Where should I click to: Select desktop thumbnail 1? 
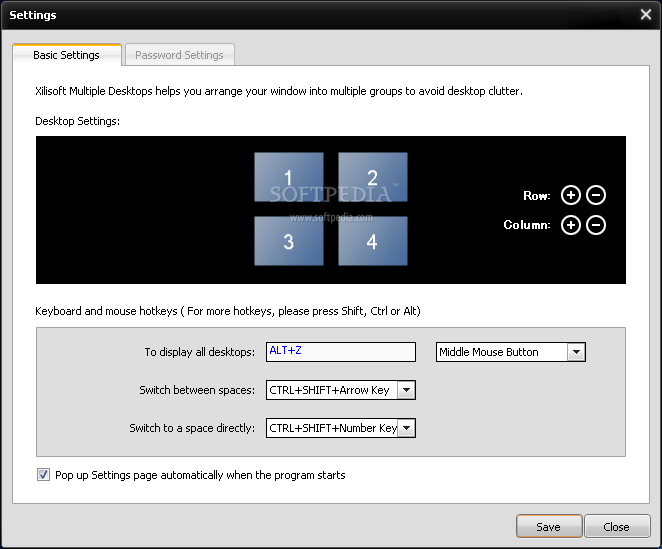(289, 177)
